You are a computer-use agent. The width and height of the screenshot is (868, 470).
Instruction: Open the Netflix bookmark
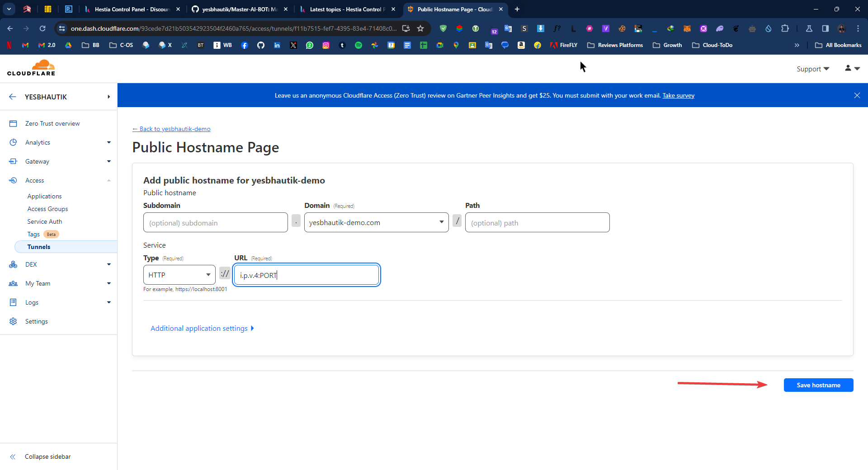coord(9,45)
